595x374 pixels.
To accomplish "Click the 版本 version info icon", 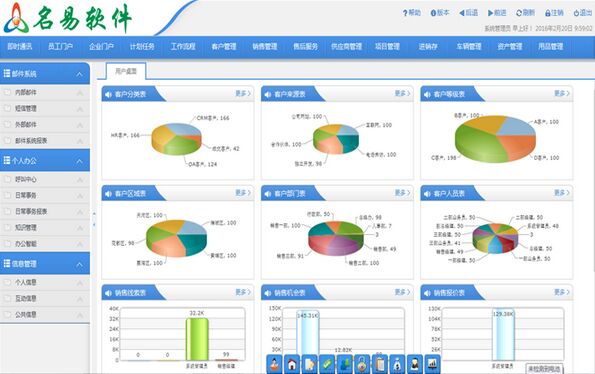I will [433, 13].
